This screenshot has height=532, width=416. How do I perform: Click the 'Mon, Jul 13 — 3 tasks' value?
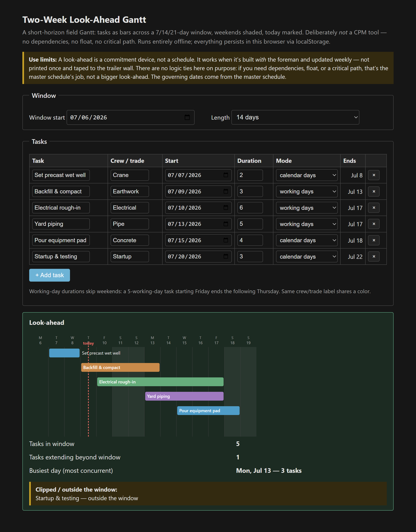point(269,471)
